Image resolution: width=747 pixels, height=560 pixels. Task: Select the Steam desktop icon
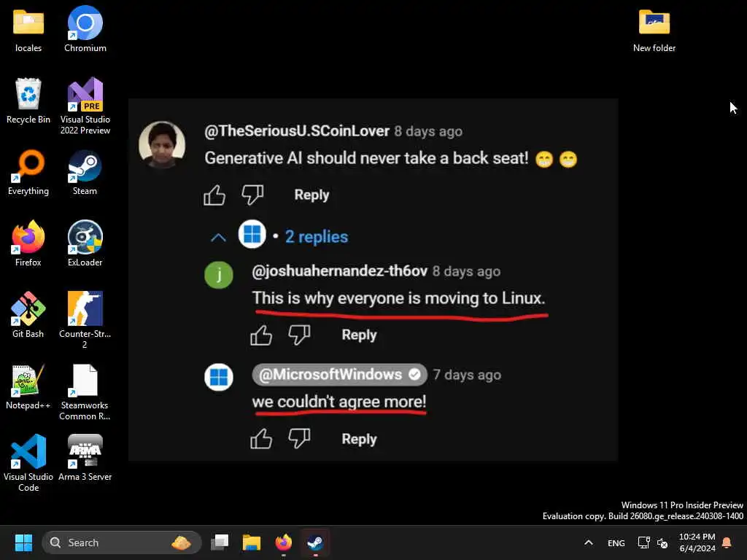(x=85, y=172)
